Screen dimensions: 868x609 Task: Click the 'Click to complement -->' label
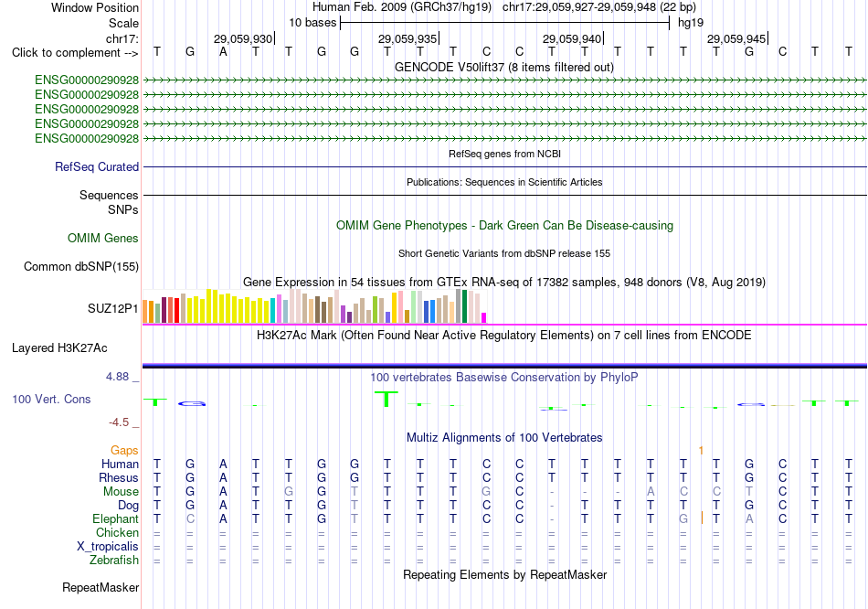(75, 53)
